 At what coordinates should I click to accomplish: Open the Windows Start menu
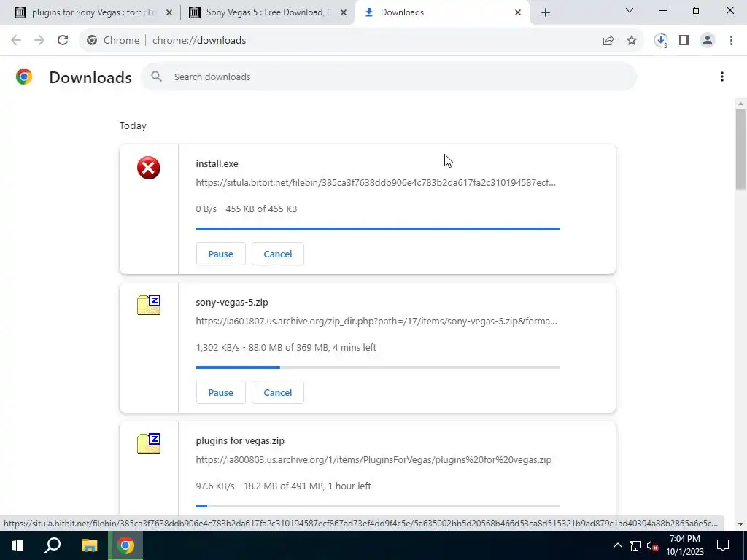click(18, 545)
